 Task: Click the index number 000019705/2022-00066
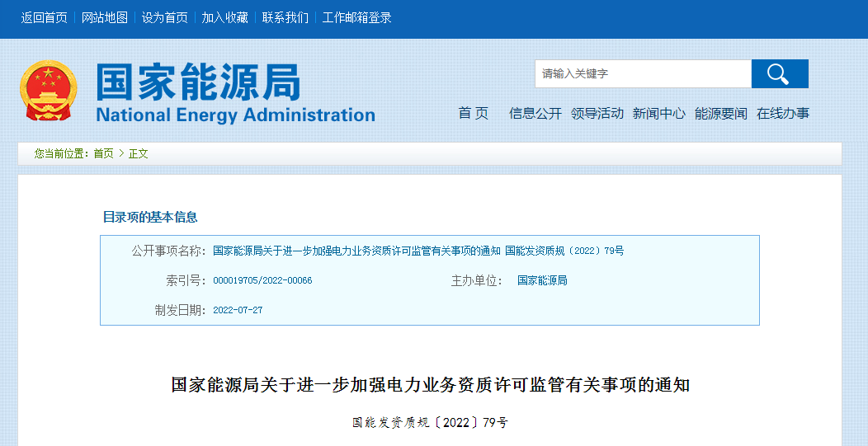tap(263, 280)
